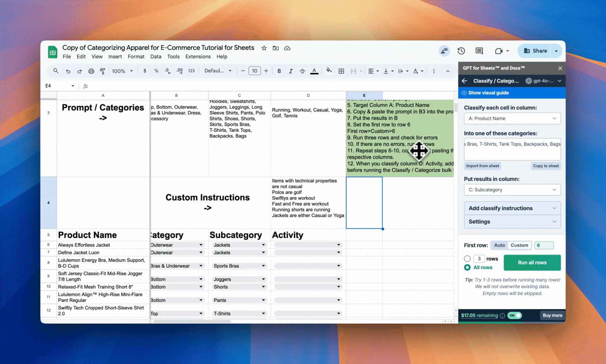Open the A: Product Name column dropdown
The width and height of the screenshot is (606, 364).
tap(512, 118)
